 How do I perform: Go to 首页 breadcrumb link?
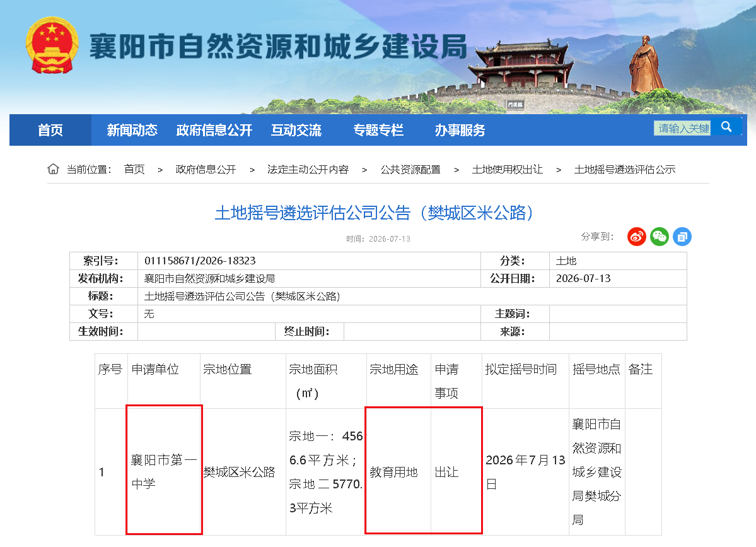coord(134,169)
